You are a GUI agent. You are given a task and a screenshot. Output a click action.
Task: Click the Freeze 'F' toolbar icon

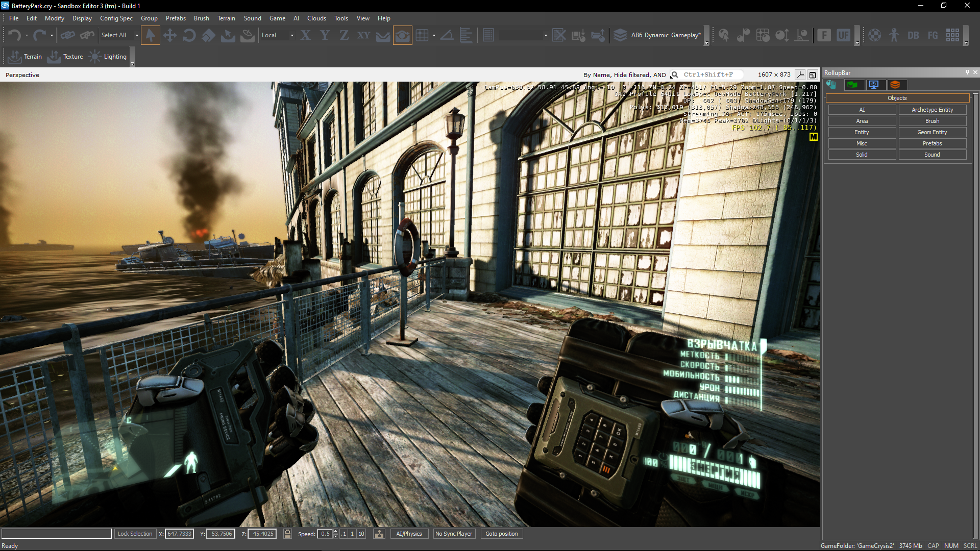(x=824, y=35)
